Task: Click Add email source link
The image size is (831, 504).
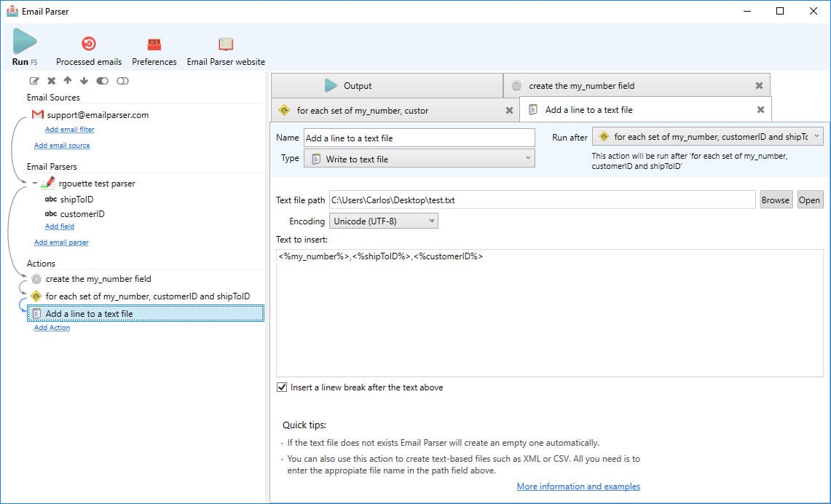Action: [x=62, y=145]
